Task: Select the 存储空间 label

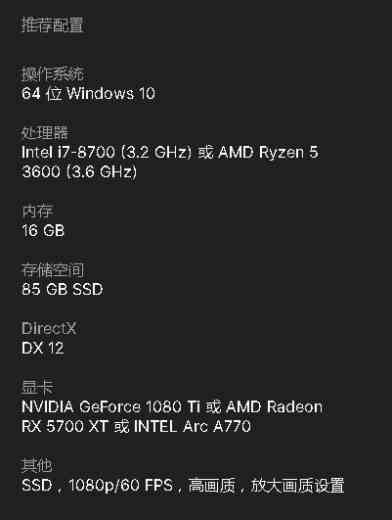Action: click(52, 270)
